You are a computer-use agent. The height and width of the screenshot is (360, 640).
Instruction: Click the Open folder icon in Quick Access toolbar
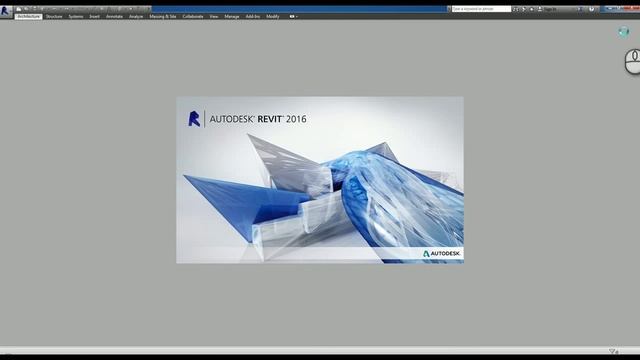point(19,9)
